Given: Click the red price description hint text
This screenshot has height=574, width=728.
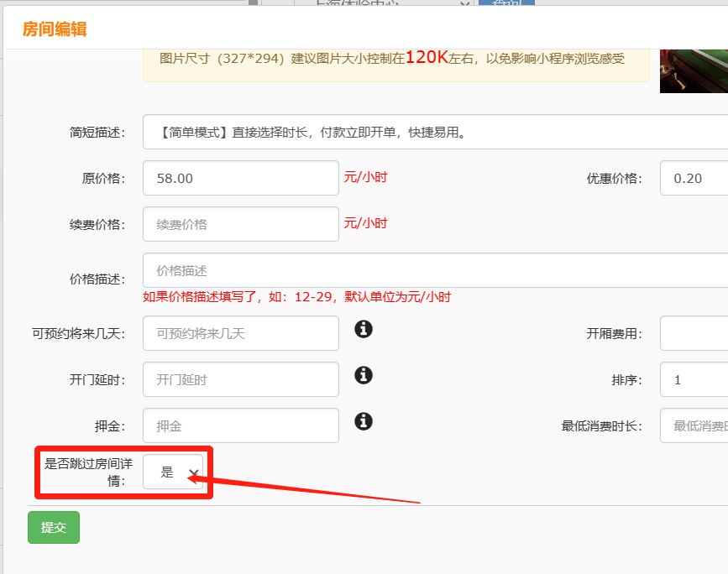Looking at the screenshot, I should click(x=297, y=297).
